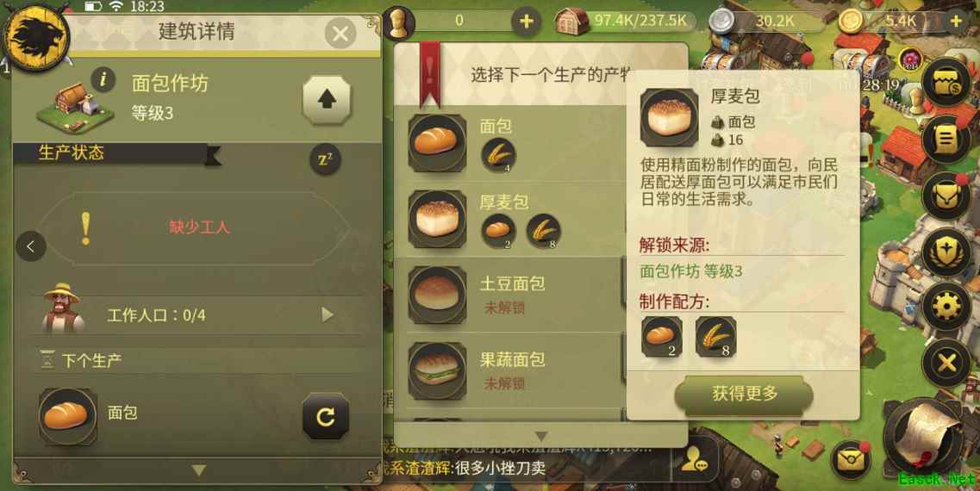This screenshot has height=491, width=980.
Task: Toggle the sleep mode zZ icon
Action: click(x=326, y=159)
